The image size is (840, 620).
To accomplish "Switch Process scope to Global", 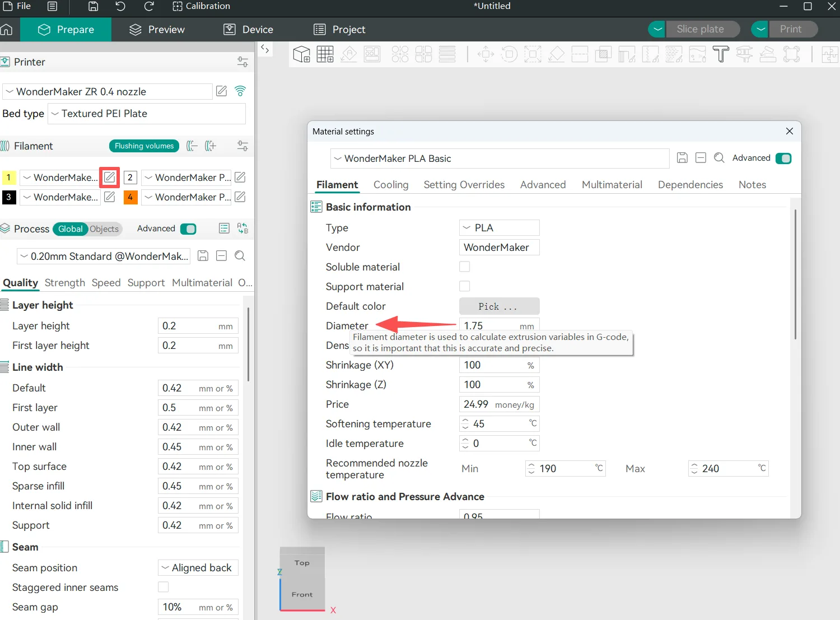I will pos(71,229).
